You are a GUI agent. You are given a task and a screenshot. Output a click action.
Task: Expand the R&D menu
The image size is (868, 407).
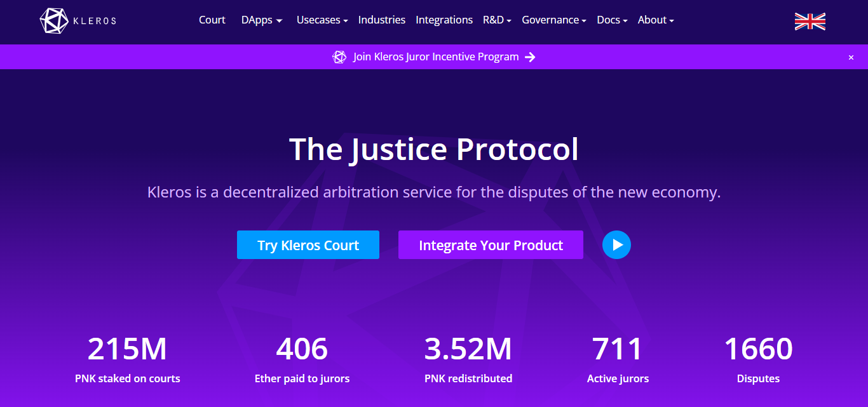pyautogui.click(x=497, y=20)
